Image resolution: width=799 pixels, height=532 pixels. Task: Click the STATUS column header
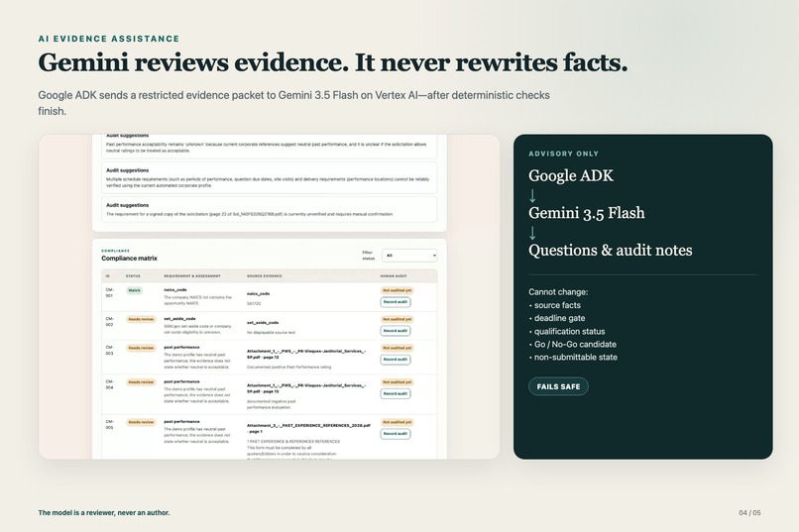133,276
